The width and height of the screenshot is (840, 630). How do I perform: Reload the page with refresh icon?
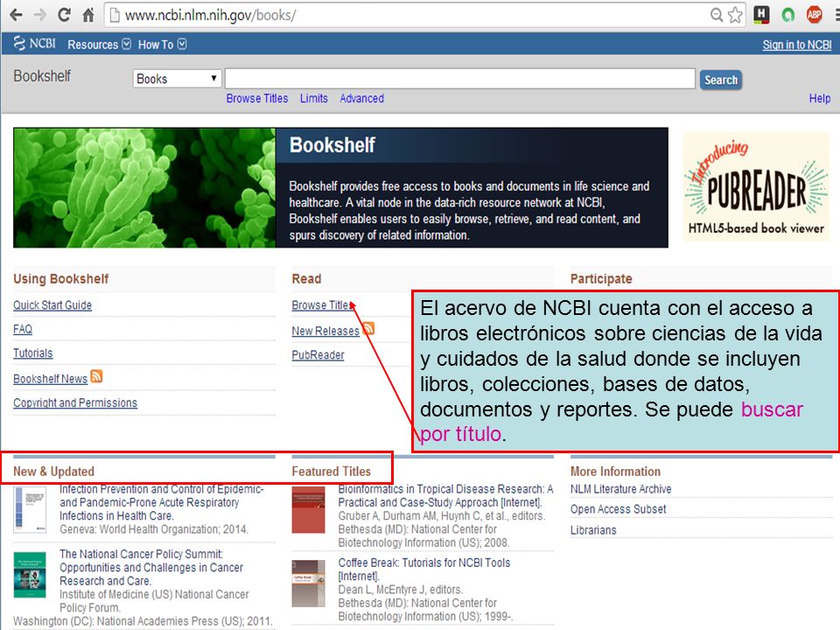click(x=64, y=15)
